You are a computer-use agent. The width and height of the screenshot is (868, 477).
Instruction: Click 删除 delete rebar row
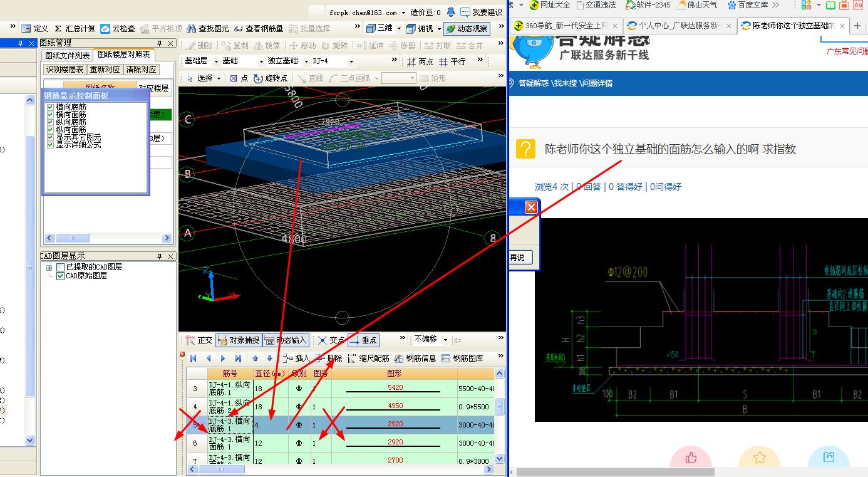pyautogui.click(x=328, y=359)
